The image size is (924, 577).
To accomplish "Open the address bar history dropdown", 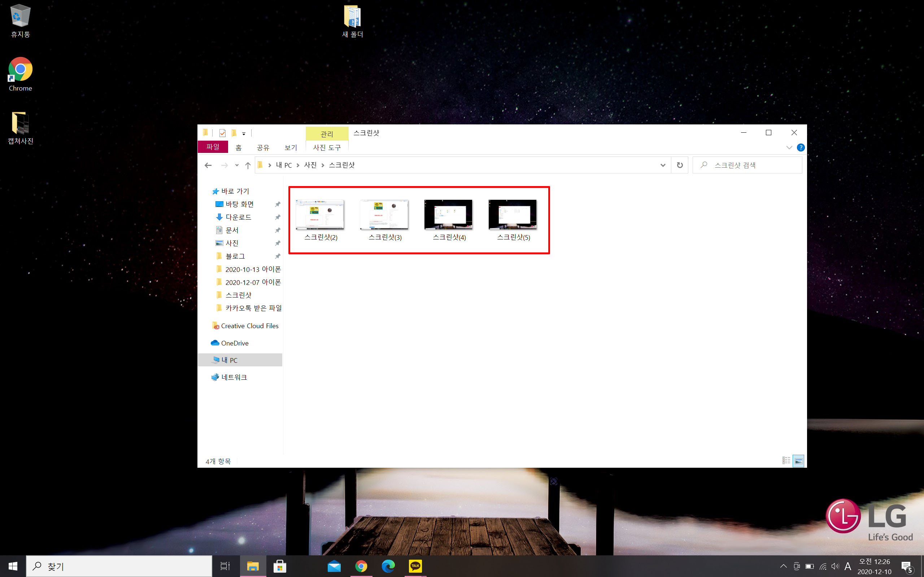I will (663, 165).
